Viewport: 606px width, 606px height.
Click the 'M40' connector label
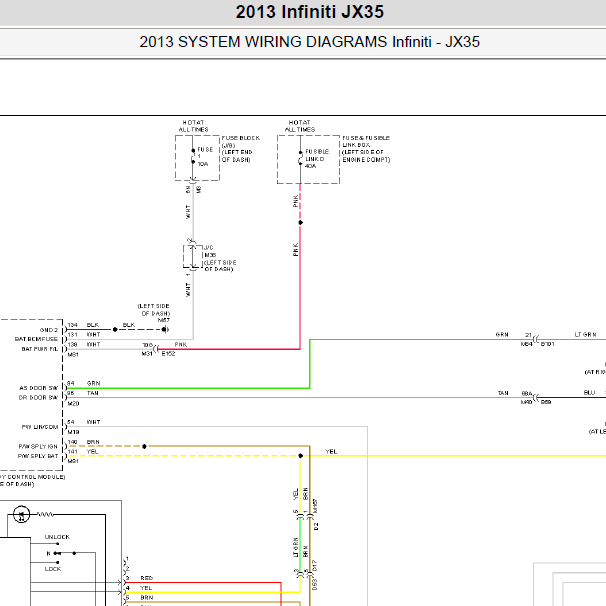(x=526, y=402)
